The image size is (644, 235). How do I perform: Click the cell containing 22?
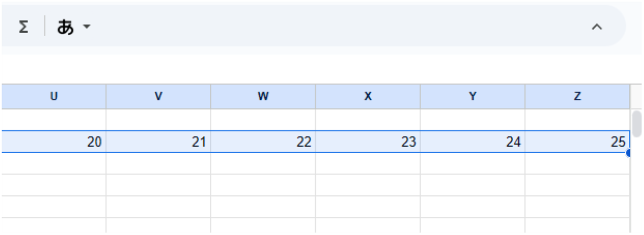tap(263, 142)
